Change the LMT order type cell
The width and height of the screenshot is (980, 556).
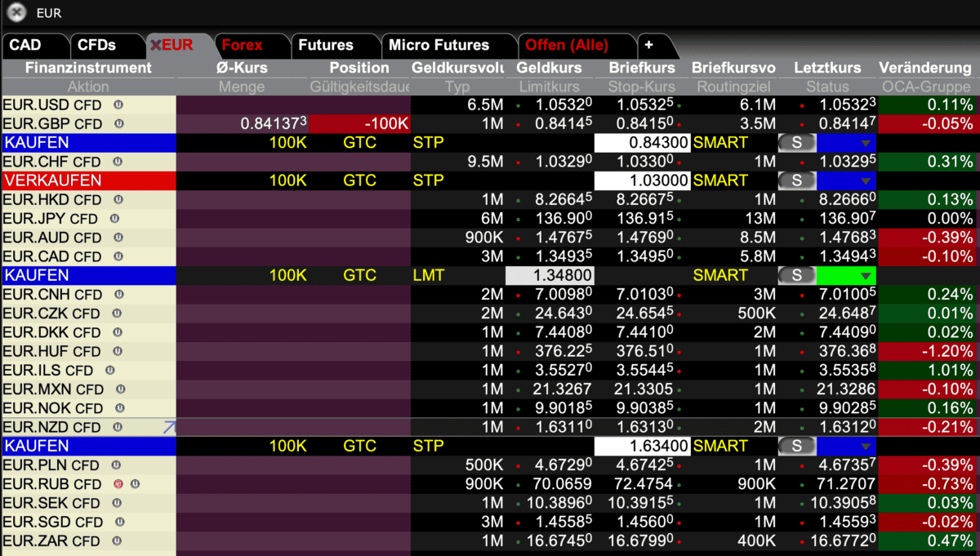click(x=429, y=276)
